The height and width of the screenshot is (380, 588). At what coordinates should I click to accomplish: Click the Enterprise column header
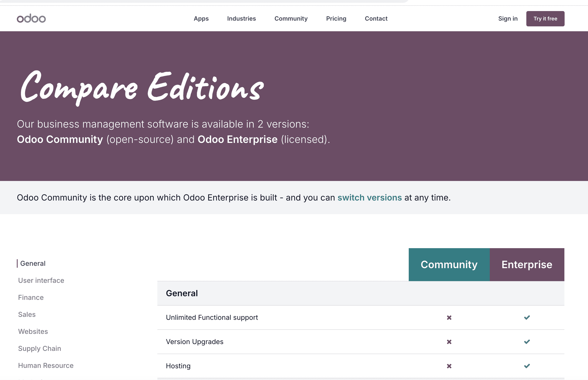coord(527,265)
